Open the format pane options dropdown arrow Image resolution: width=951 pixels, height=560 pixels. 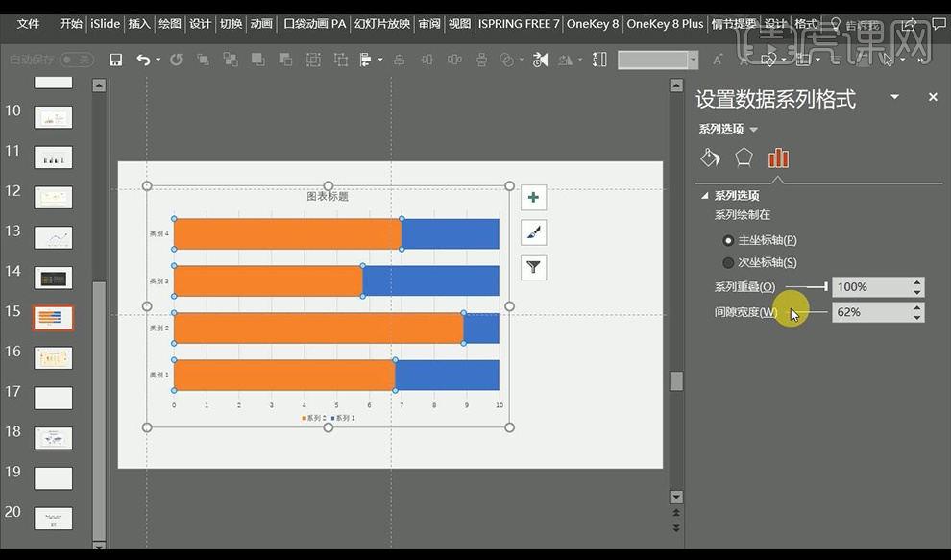pos(895,97)
